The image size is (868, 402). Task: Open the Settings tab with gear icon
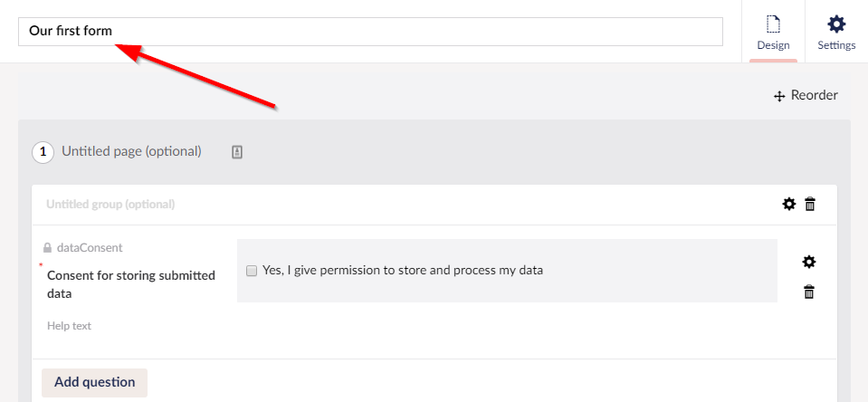click(836, 32)
